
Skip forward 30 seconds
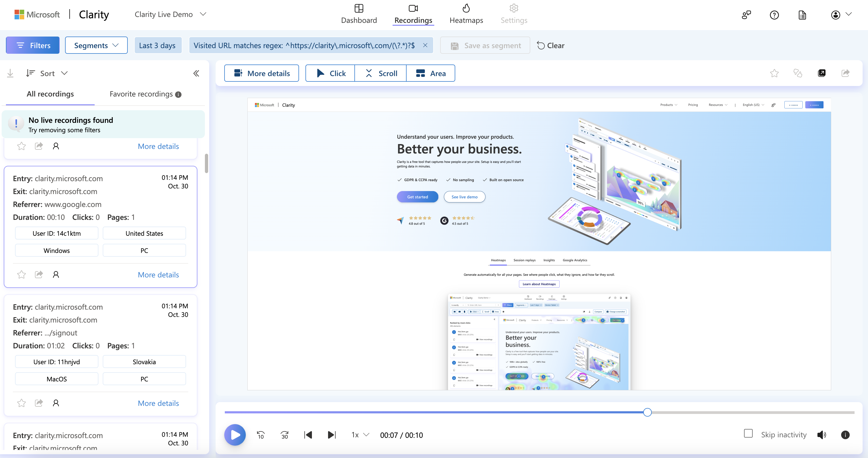coord(284,435)
